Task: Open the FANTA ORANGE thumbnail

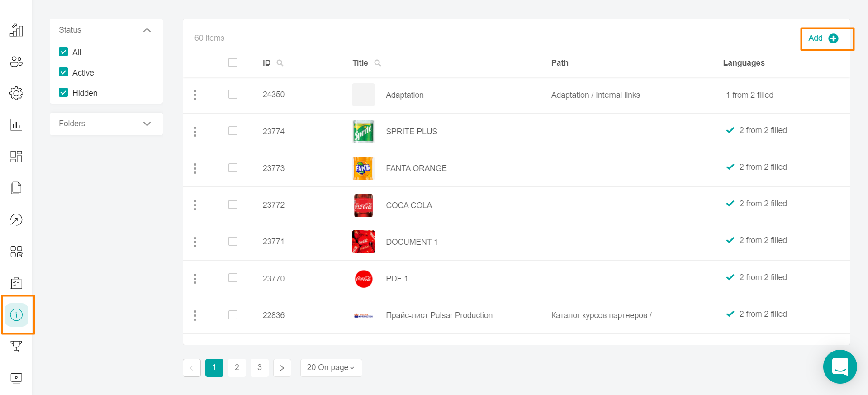Action: tap(363, 168)
